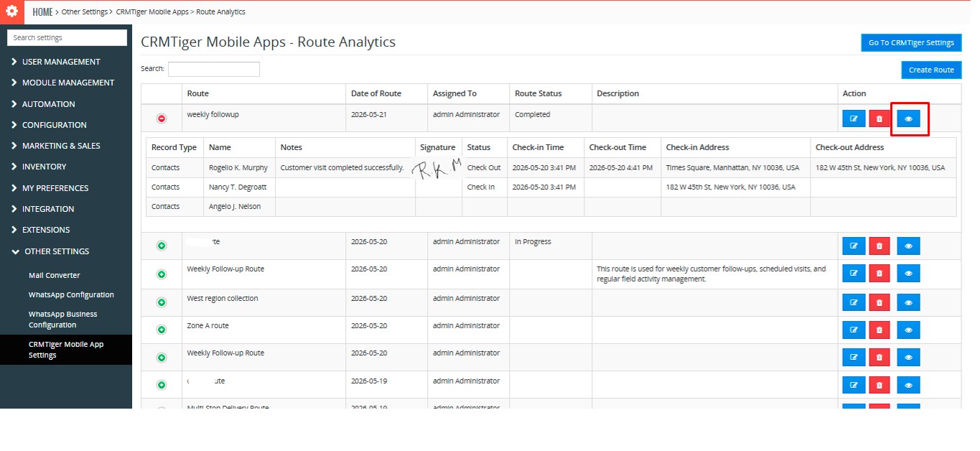Click Times Square check-in address

click(732, 167)
